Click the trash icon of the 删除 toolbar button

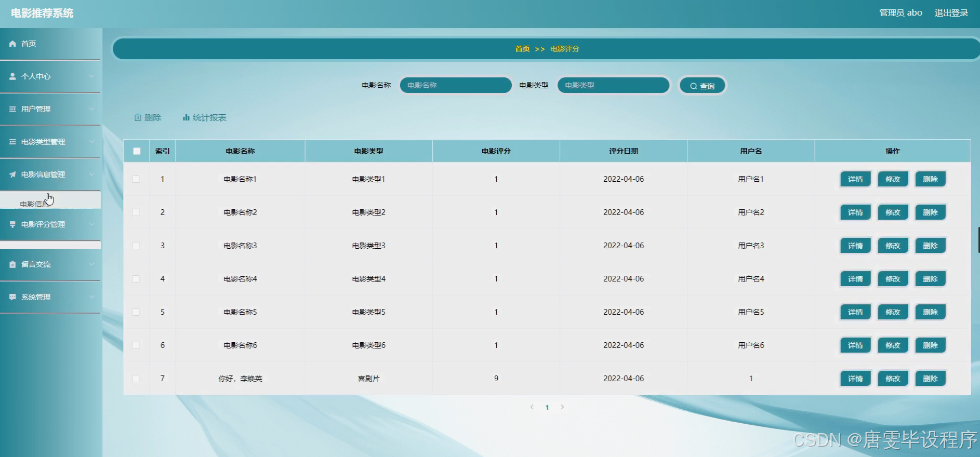point(138,117)
